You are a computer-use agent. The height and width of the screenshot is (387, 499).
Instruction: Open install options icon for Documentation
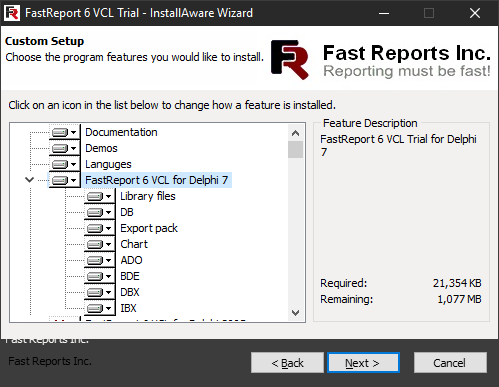65,132
